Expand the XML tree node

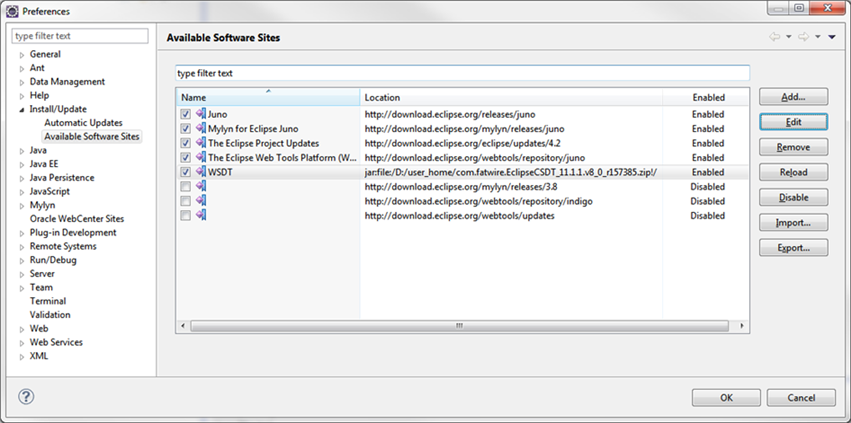click(x=22, y=357)
